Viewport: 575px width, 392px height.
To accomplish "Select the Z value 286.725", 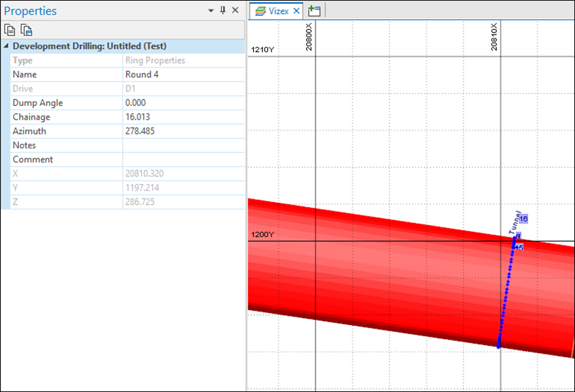I will point(140,202).
